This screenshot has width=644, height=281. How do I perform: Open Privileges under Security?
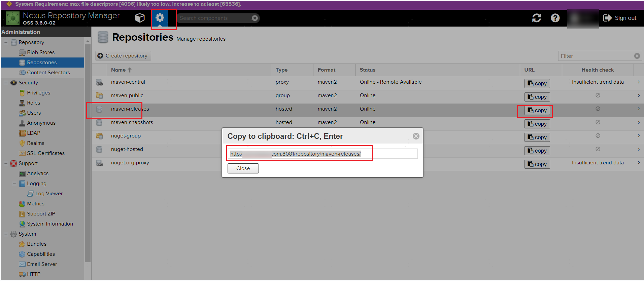point(38,93)
